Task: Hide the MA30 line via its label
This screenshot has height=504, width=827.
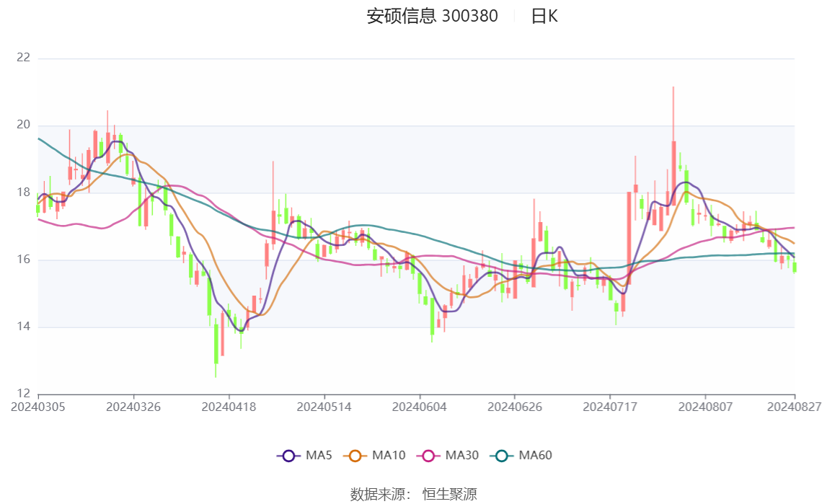Action: point(462,456)
